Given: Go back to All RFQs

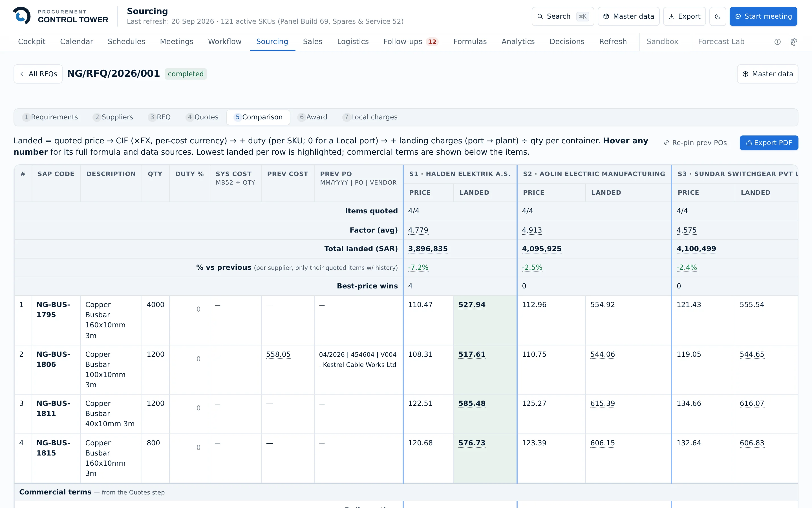Looking at the screenshot, I should [x=38, y=74].
